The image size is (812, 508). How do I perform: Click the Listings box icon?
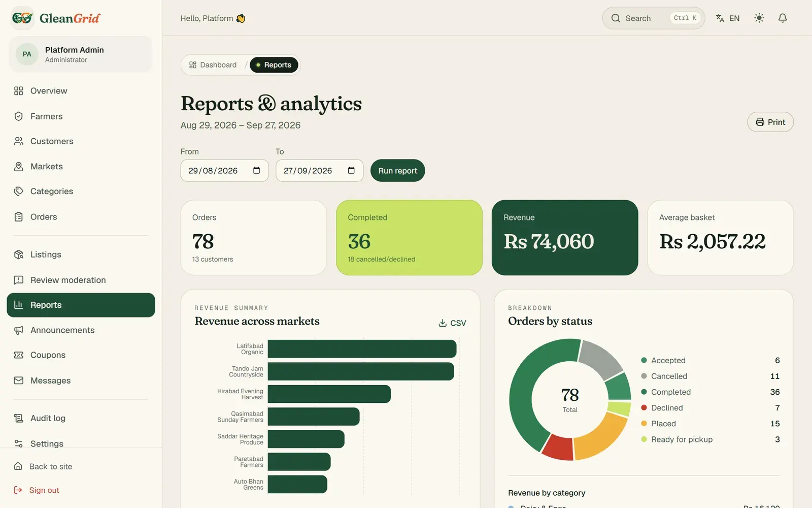[x=19, y=255]
